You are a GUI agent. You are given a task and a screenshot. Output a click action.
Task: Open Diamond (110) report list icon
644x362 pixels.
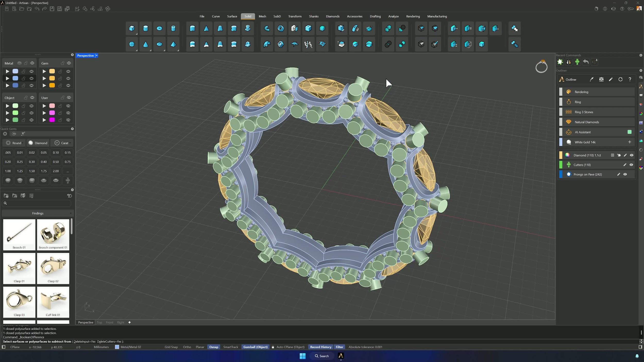pos(613,155)
